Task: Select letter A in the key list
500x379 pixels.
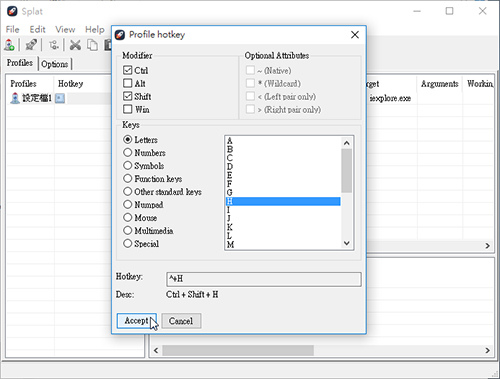Action: pyautogui.click(x=283, y=140)
